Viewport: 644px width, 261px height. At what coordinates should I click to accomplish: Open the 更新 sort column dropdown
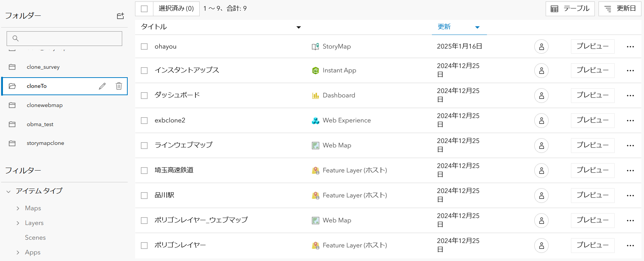[477, 27]
